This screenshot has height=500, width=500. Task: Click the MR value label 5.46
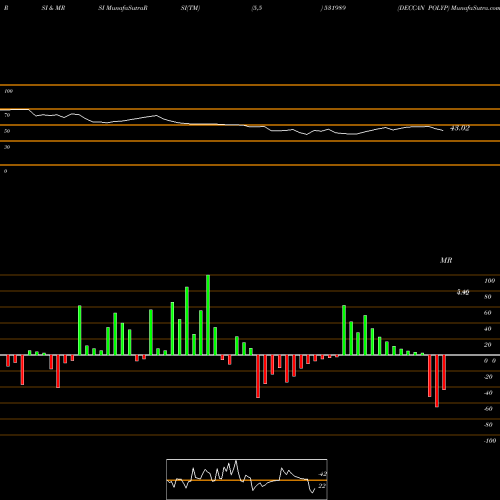tap(463, 292)
